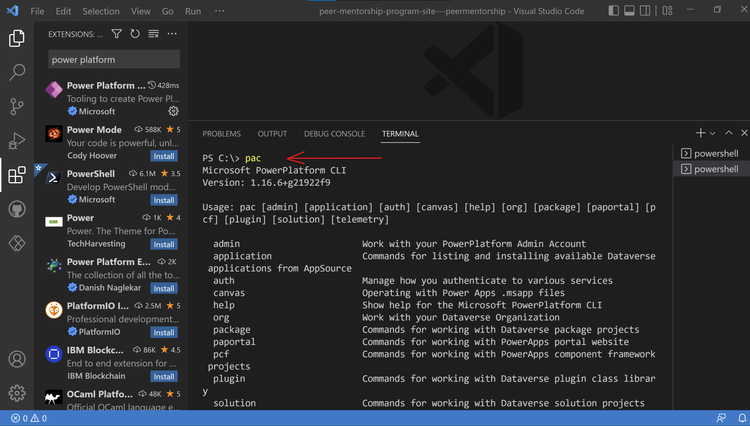750x426 pixels.
Task: Install the PlatformIO IDE extension
Action: (x=164, y=332)
